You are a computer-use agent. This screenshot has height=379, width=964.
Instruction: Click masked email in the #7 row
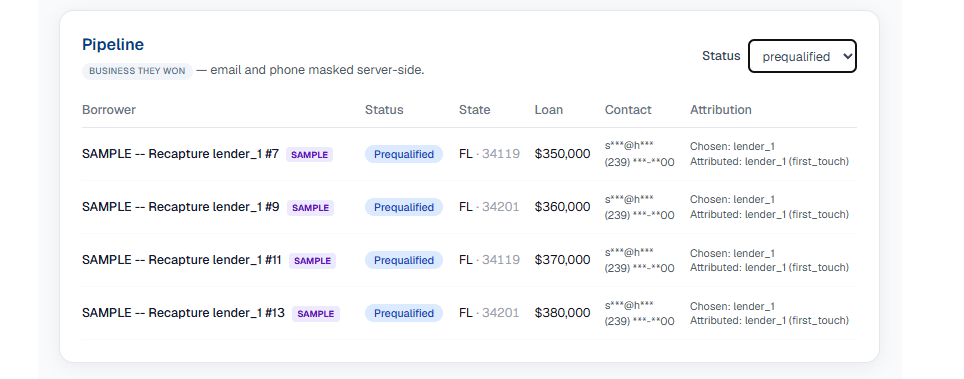pos(629,146)
